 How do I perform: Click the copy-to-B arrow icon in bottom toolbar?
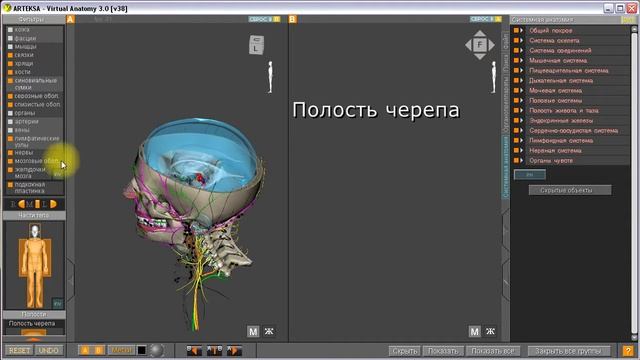point(194,351)
